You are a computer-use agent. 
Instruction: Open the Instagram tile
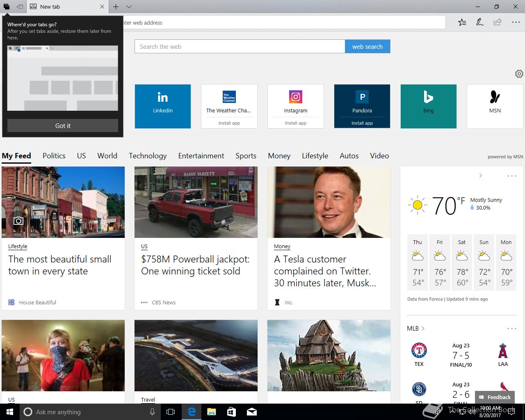(x=296, y=101)
